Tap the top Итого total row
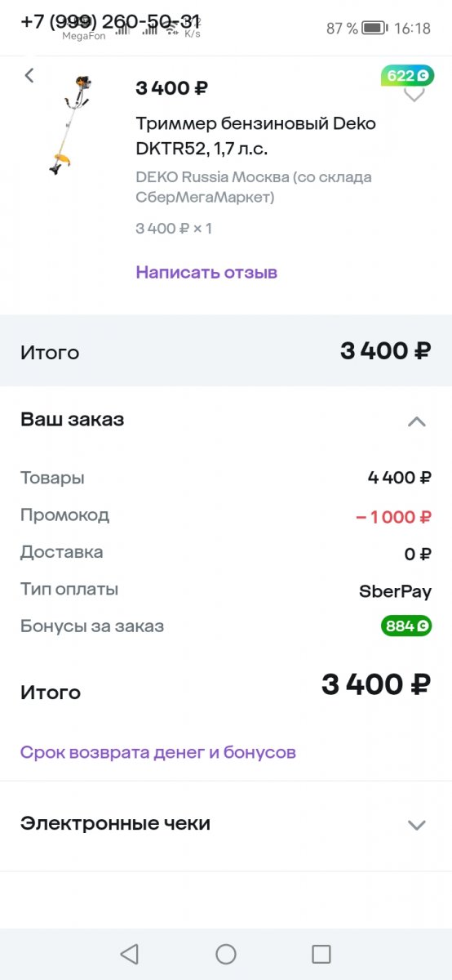This screenshot has width=452, height=980. point(226,351)
